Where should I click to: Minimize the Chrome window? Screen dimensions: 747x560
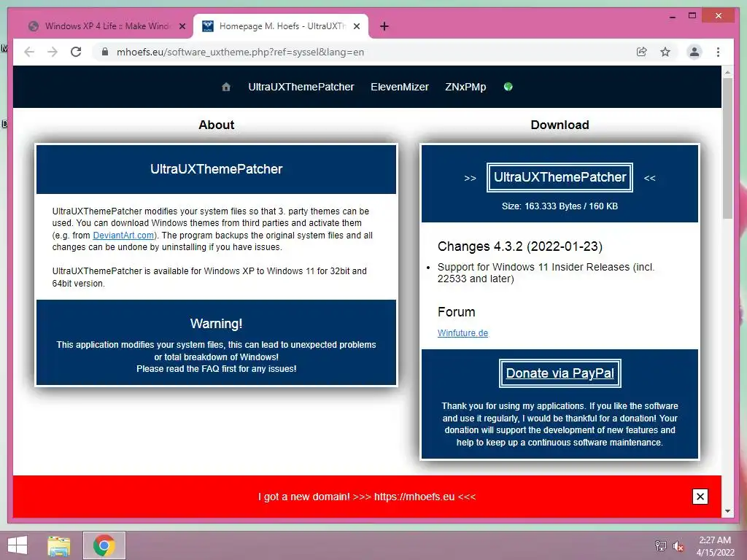[x=672, y=16]
